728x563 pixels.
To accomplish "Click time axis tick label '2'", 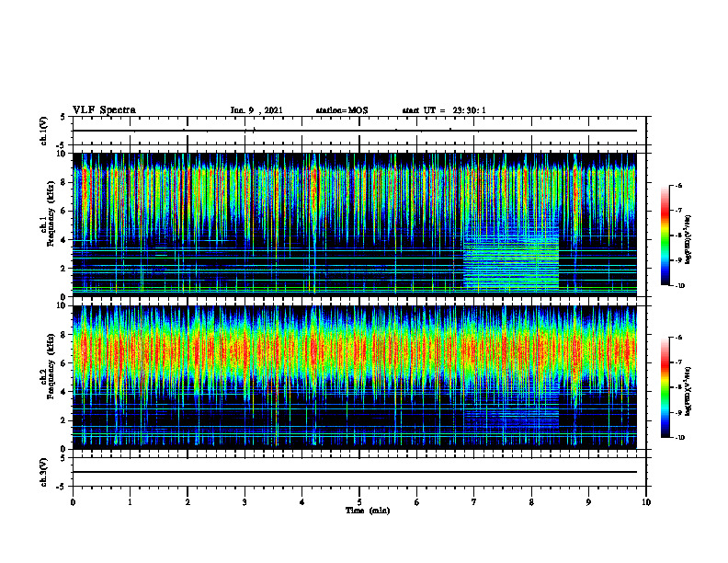I will pos(188,502).
